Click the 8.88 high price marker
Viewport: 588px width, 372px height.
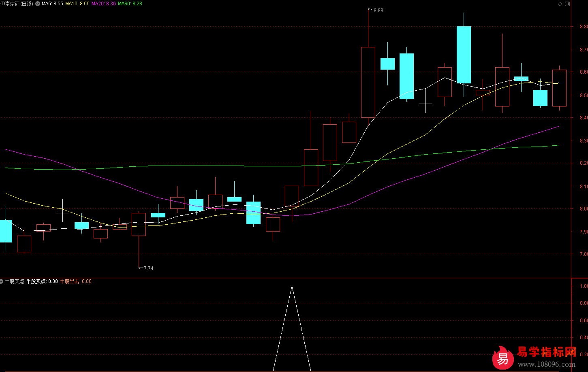pos(378,11)
